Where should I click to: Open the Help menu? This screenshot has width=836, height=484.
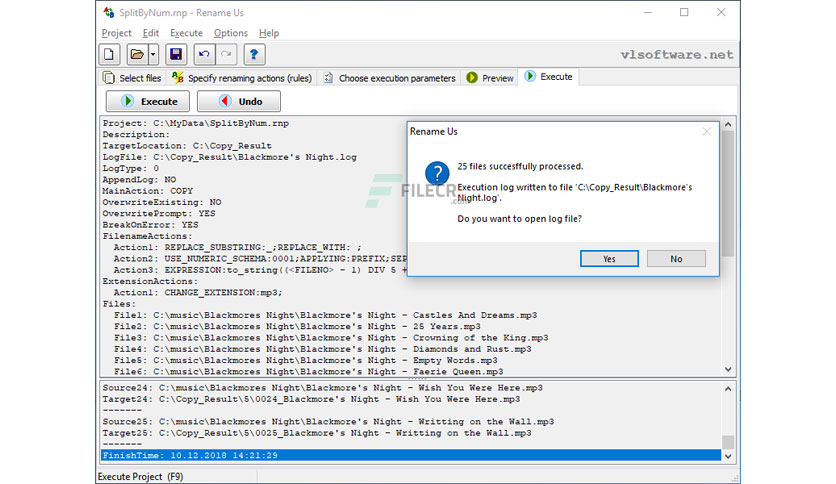(269, 33)
